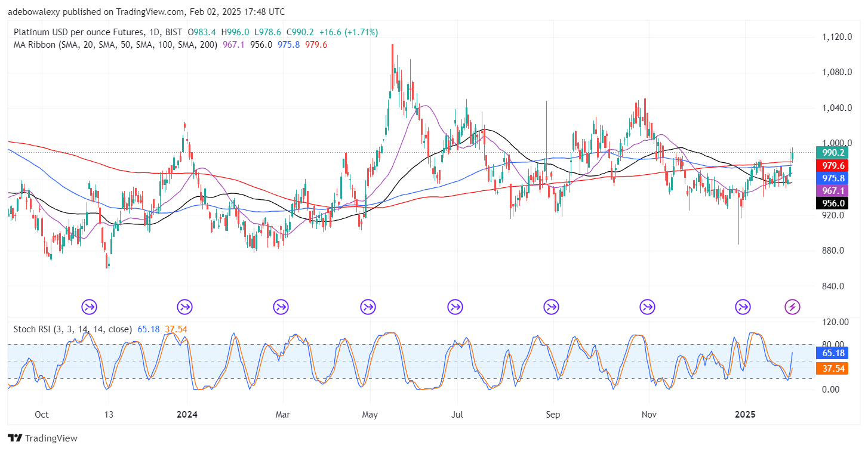Click the Nov date axis label
This screenshot has height=451, width=868.
pos(648,415)
